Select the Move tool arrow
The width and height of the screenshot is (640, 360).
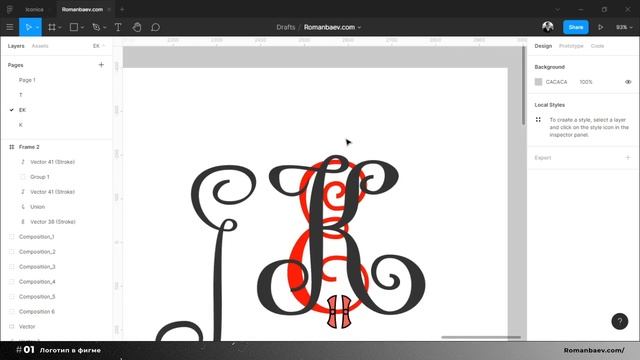[x=28, y=27]
